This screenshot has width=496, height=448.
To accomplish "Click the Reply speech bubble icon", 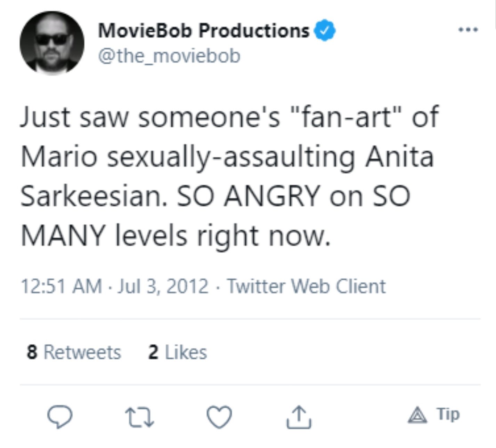I will (x=60, y=416).
